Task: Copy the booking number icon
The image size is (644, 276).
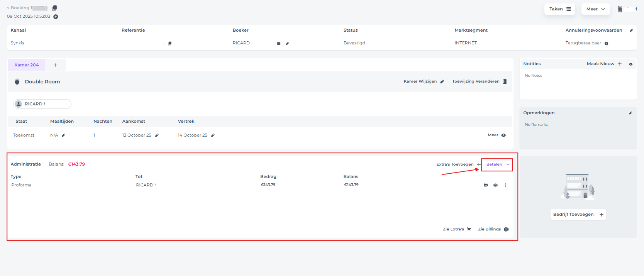Action: 54,8
